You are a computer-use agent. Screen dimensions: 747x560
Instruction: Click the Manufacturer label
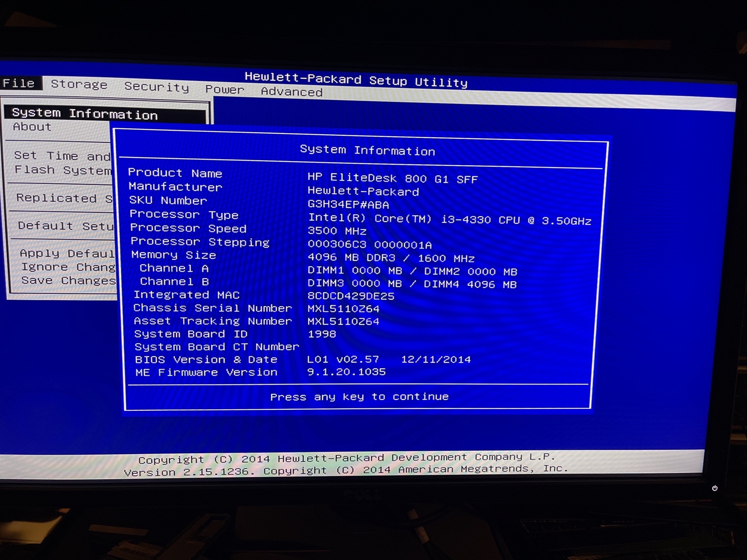[176, 187]
